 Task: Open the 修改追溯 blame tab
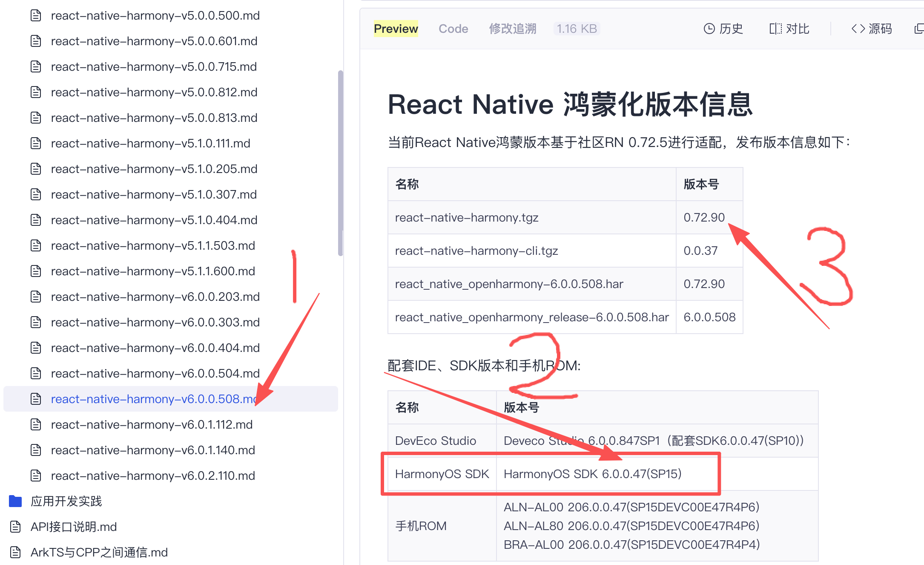pyautogui.click(x=512, y=29)
